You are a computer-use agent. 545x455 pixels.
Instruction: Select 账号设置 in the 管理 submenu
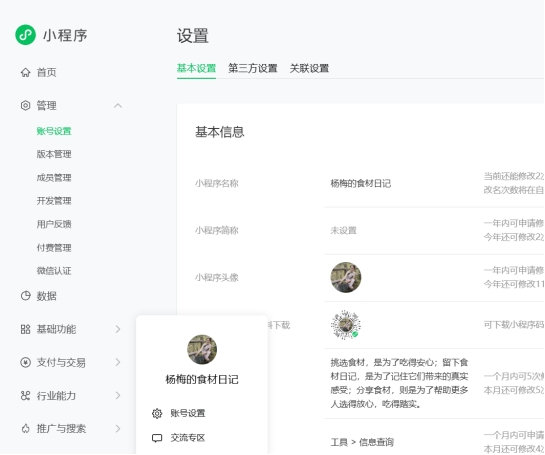point(54,131)
